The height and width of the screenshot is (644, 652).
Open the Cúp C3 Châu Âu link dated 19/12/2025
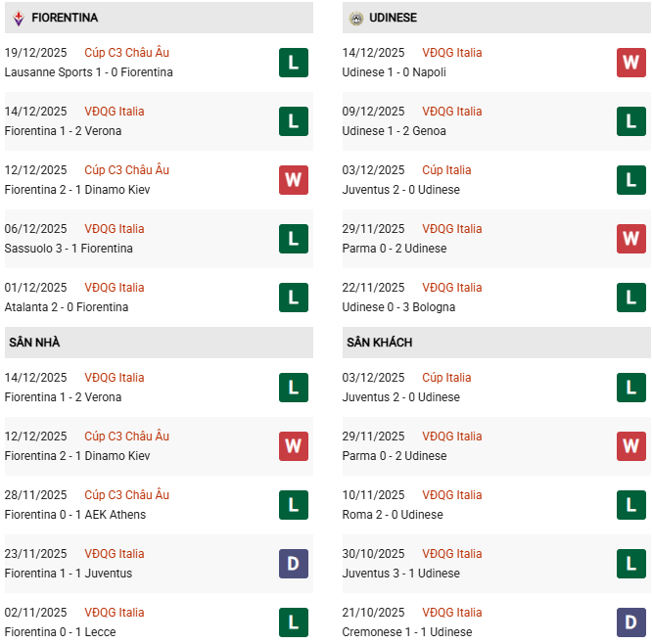[x=126, y=53]
